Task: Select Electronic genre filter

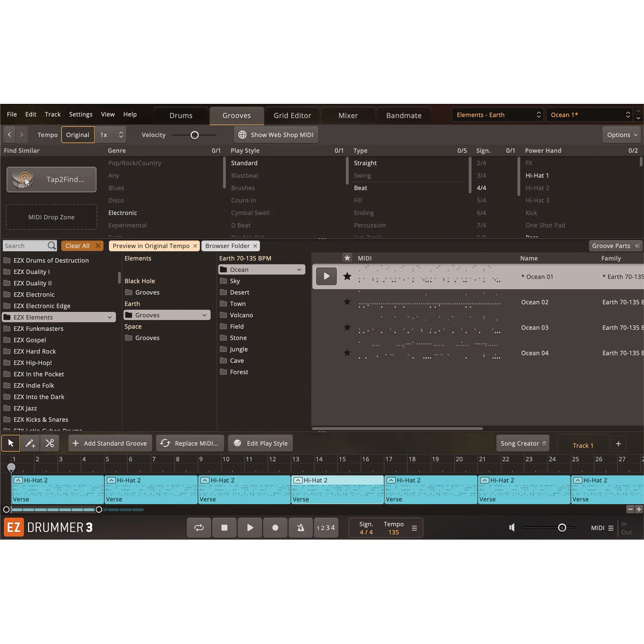Action: (x=123, y=213)
